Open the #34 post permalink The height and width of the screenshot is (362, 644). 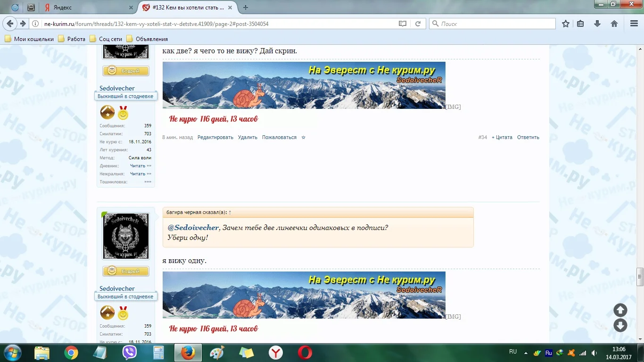point(483,138)
